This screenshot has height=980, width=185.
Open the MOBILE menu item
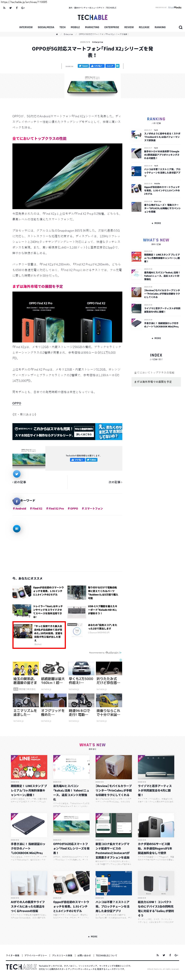pos(75,27)
